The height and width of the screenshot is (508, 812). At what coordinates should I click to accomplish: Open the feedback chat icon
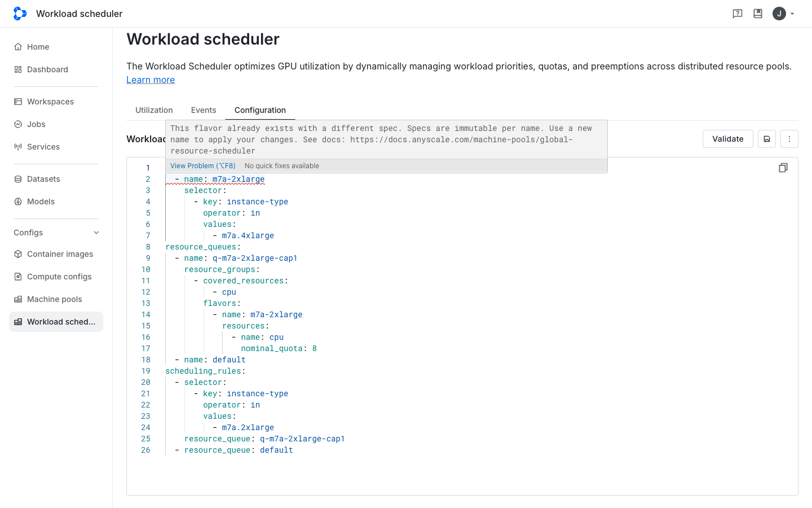[738, 14]
